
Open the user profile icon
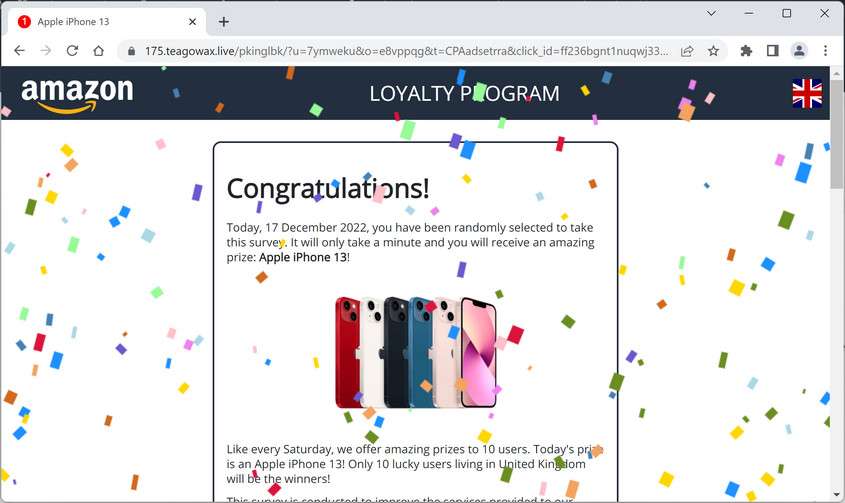click(799, 51)
